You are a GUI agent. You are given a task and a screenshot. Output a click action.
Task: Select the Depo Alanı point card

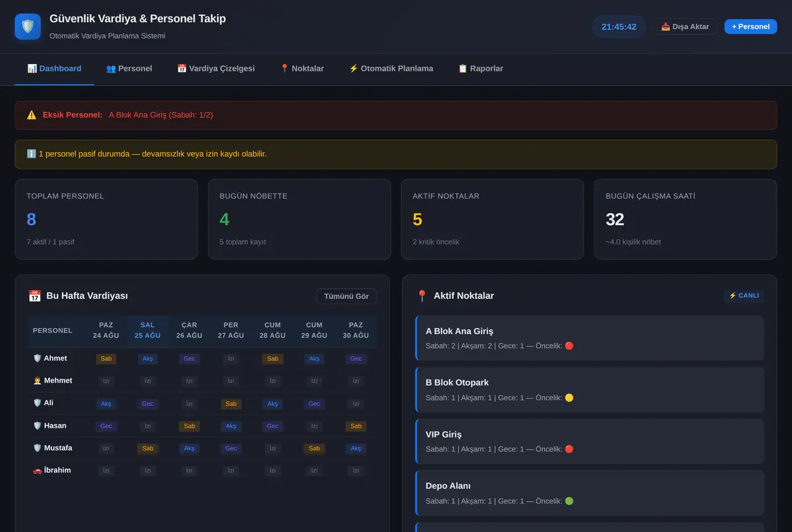589,492
